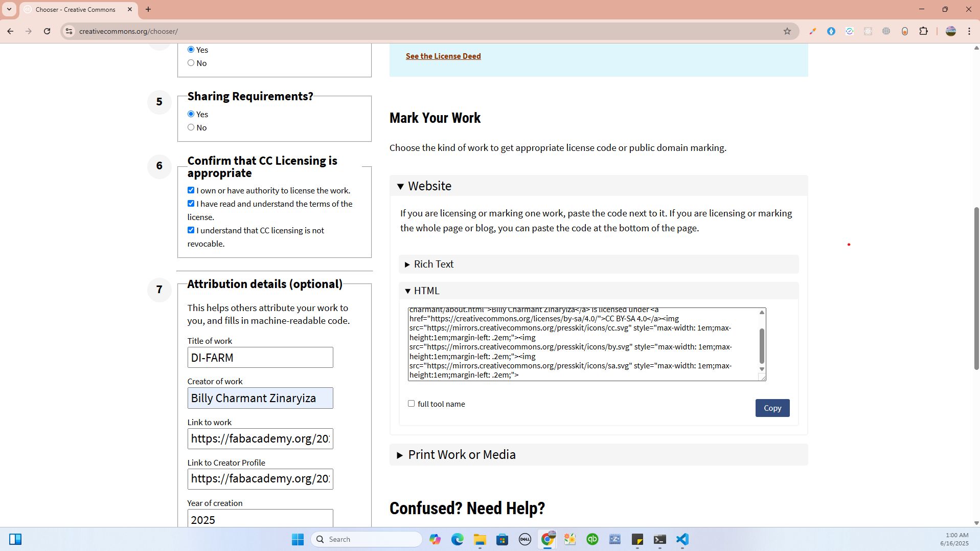This screenshot has height=551, width=980.
Task: Open Chrome's three-dot menu
Action: (x=969, y=31)
